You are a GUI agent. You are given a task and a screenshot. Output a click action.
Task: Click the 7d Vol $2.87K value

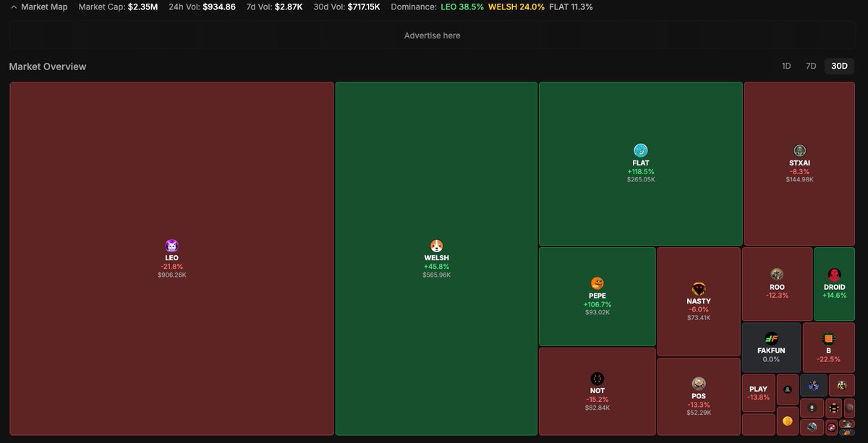pyautogui.click(x=289, y=7)
